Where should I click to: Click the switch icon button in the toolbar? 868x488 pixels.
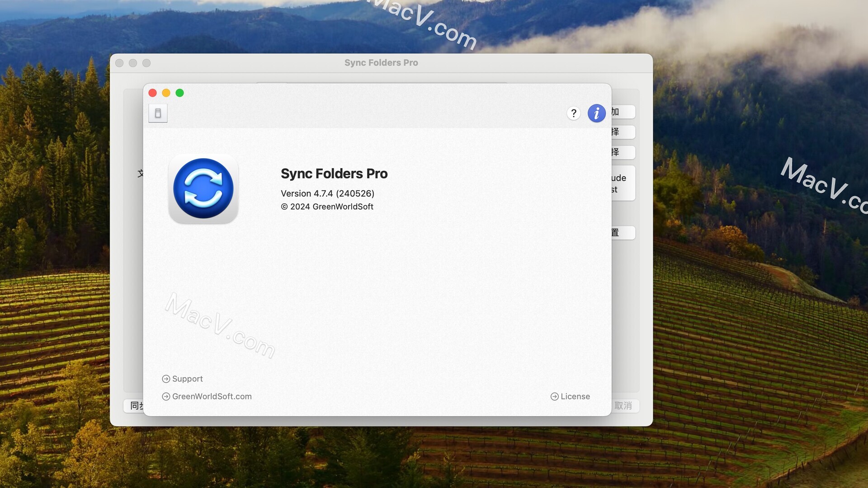pos(158,113)
